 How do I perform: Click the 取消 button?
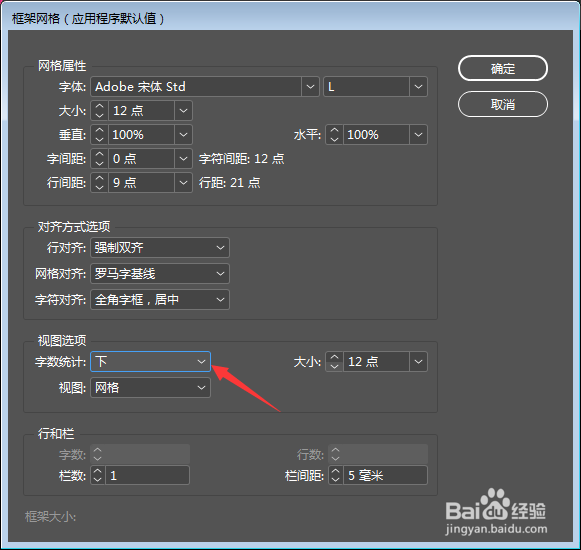coord(502,105)
